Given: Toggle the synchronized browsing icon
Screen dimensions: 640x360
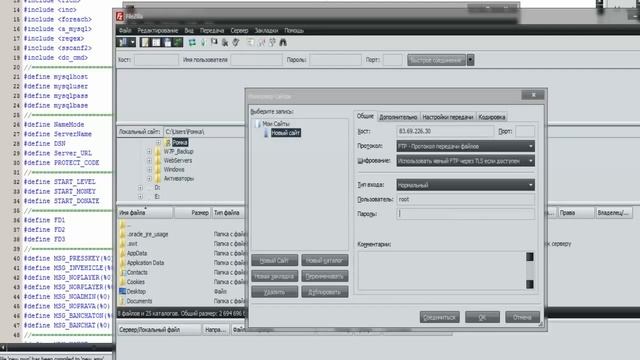Looking at the screenshot, I should (272, 42).
